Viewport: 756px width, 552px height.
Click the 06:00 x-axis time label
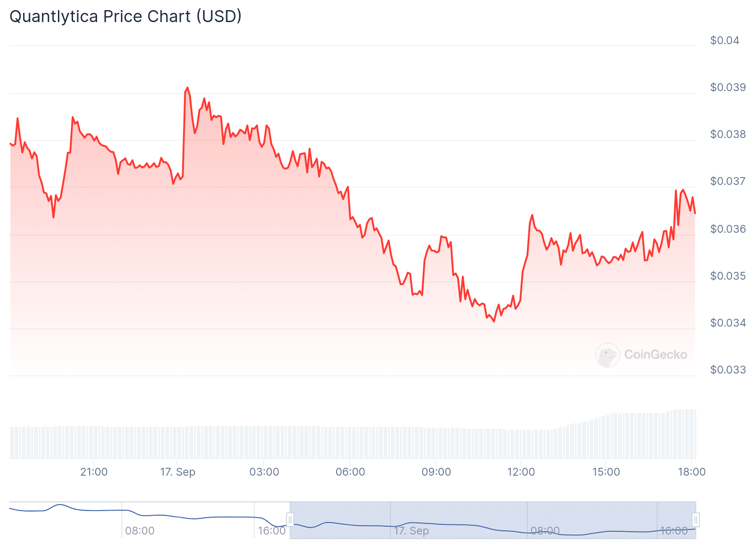coord(350,472)
